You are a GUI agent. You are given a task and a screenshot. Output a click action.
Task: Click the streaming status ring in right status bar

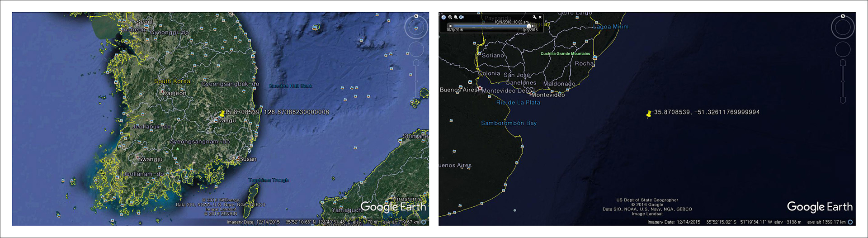pyautogui.click(x=850, y=222)
